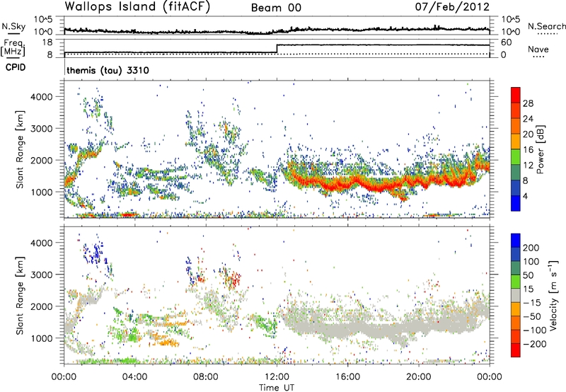Image resolution: width=566 pixels, height=392 pixels.
Task: Click the 'themis (tau) 3310' text
Action: [x=108, y=70]
